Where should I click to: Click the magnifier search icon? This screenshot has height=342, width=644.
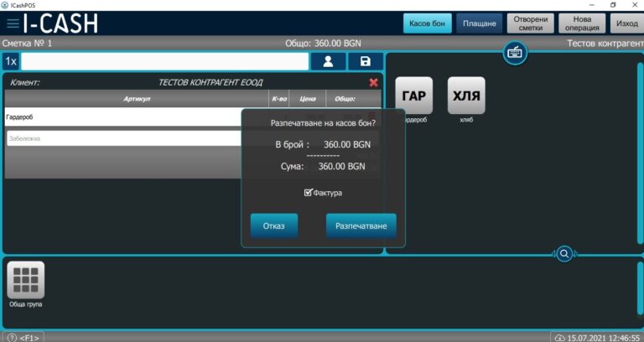565,253
